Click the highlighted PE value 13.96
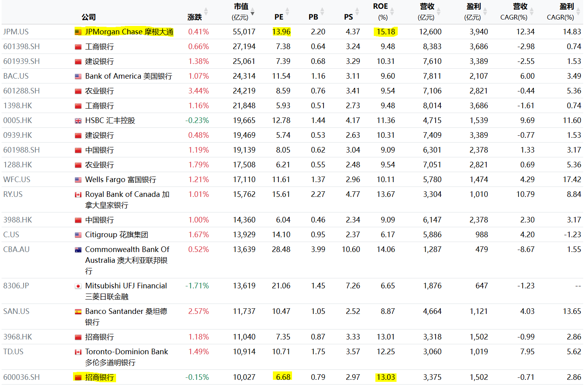This screenshot has width=588, height=387. [x=281, y=32]
